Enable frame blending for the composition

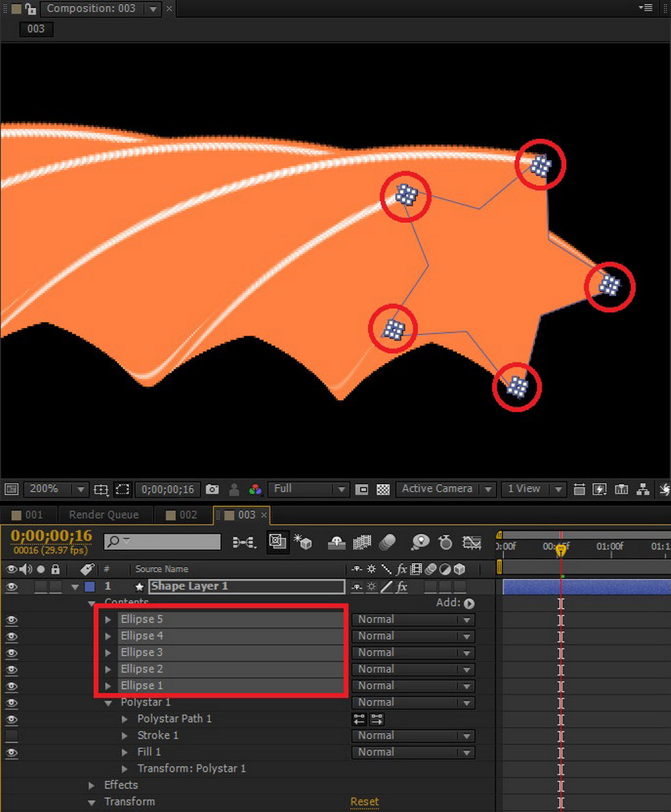point(362,542)
